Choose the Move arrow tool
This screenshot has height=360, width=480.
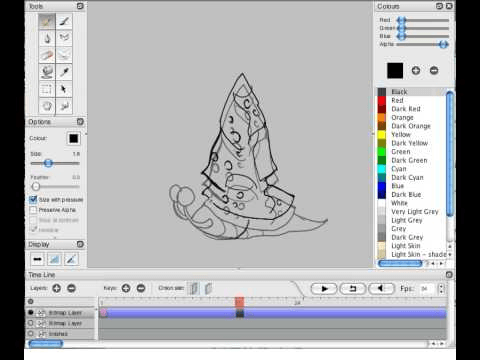(64, 89)
